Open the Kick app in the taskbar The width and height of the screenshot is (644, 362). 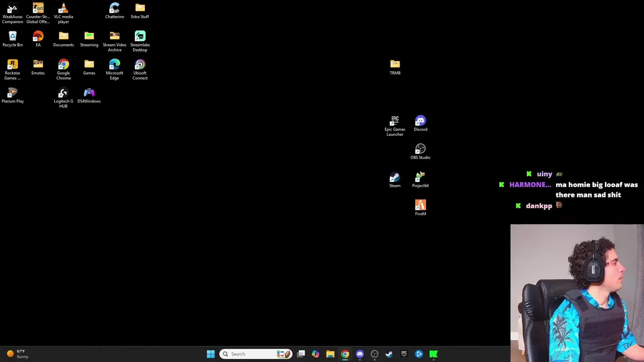434,354
